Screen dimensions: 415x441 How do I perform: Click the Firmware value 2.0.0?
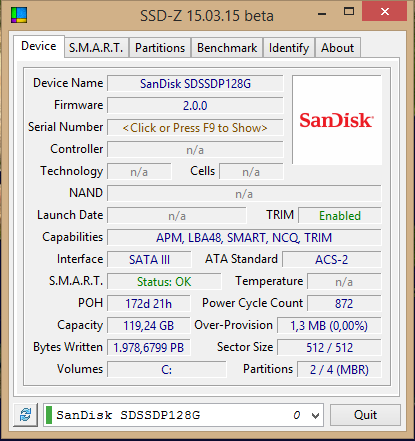195,106
